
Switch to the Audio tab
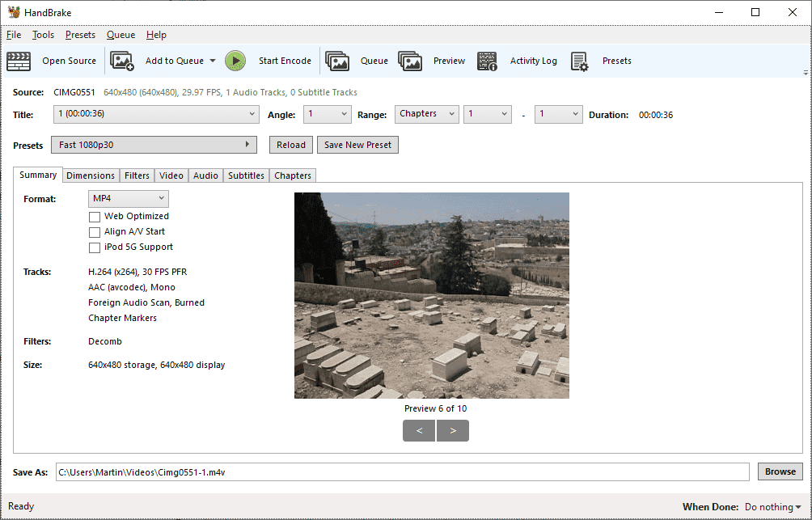coord(205,175)
